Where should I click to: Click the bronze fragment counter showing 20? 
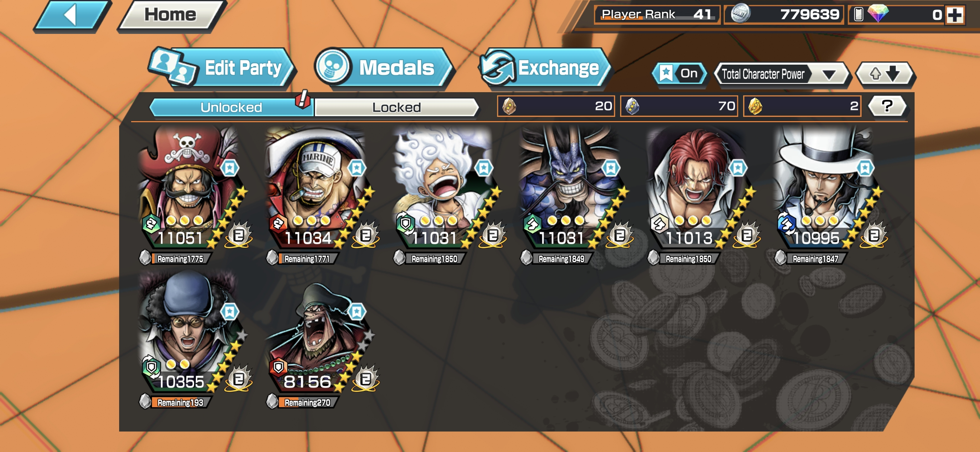556,106
